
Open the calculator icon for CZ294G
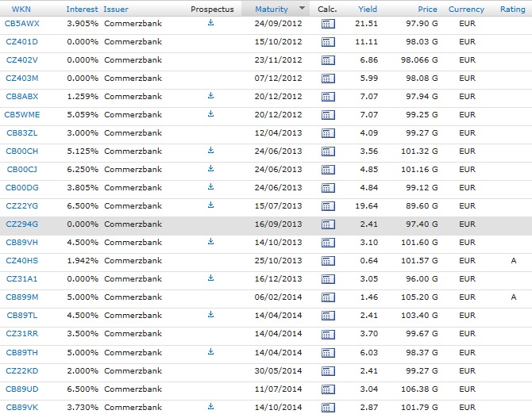pyautogui.click(x=328, y=224)
